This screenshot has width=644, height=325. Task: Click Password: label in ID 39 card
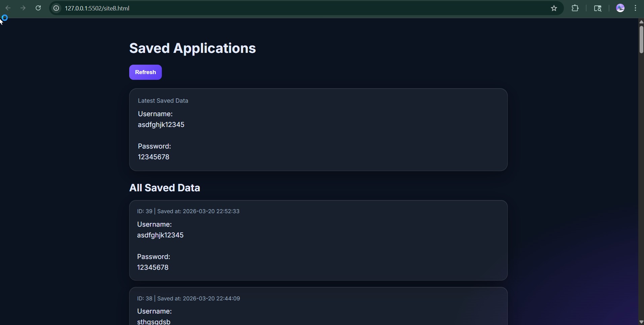153,257
